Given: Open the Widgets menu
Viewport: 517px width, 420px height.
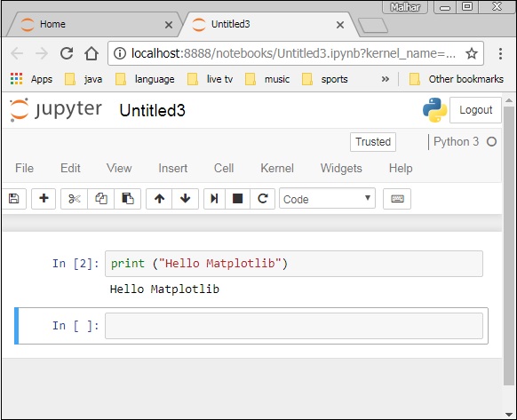Looking at the screenshot, I should [x=341, y=168].
